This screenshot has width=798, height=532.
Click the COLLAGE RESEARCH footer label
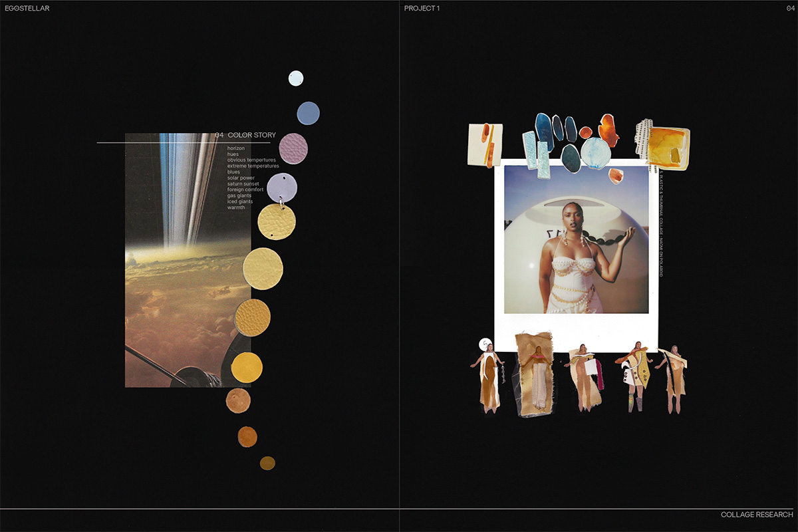(x=757, y=515)
